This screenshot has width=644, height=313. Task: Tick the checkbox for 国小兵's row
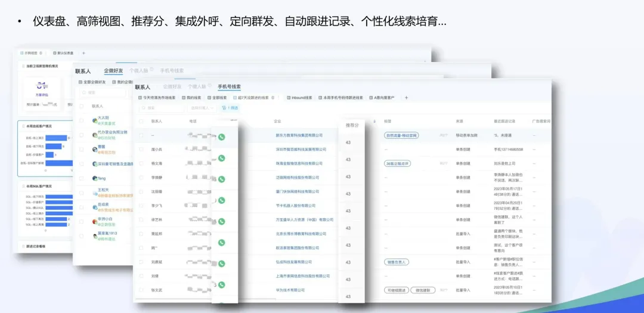(x=141, y=150)
